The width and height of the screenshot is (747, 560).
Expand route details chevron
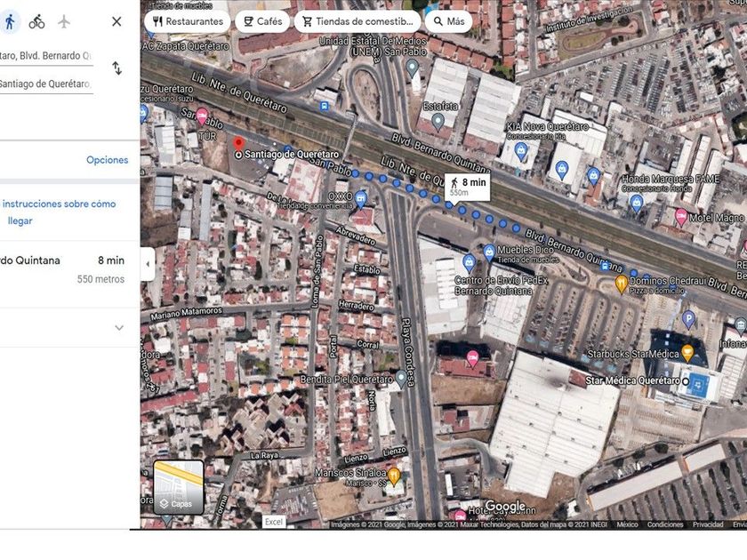coord(119,328)
